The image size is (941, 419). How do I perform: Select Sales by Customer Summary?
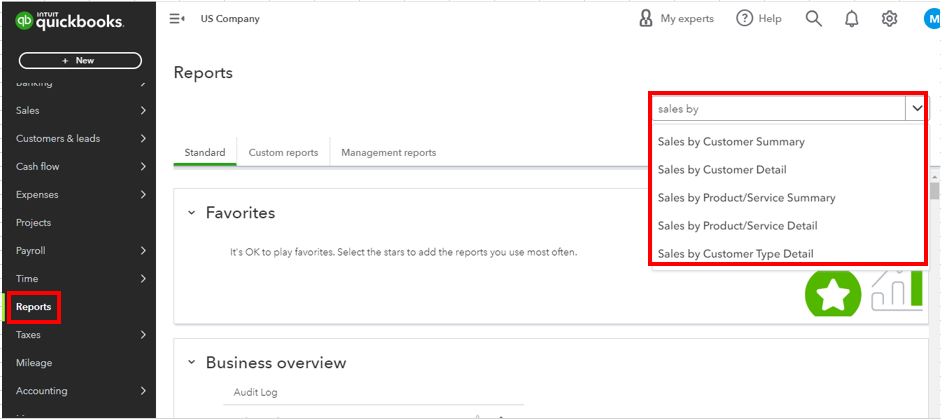point(731,142)
